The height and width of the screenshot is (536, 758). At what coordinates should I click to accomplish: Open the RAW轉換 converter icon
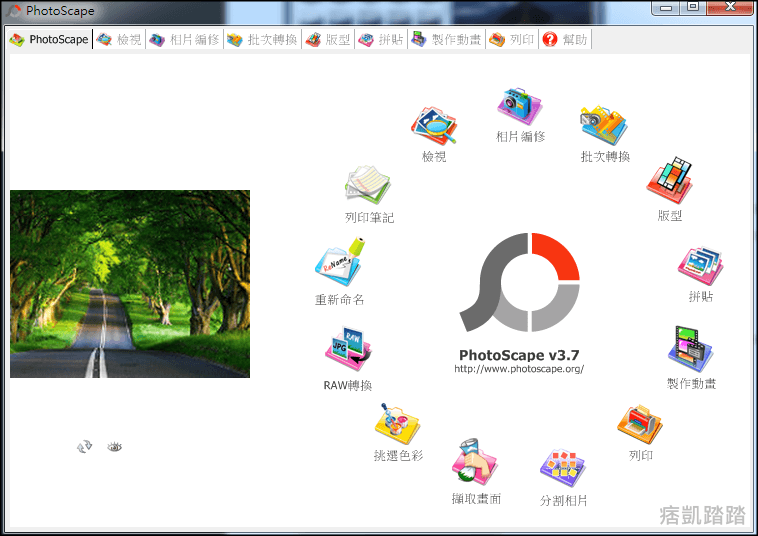[348, 349]
